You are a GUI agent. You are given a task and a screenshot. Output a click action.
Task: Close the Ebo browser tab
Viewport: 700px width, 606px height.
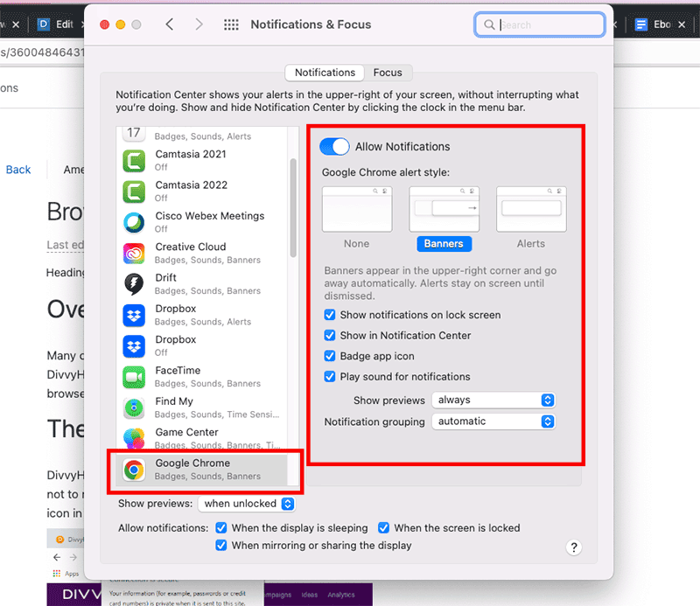[x=682, y=24]
